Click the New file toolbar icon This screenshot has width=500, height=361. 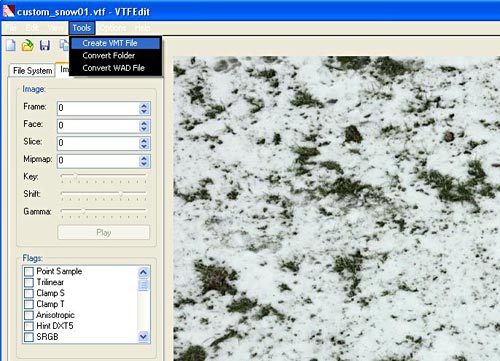(11, 45)
